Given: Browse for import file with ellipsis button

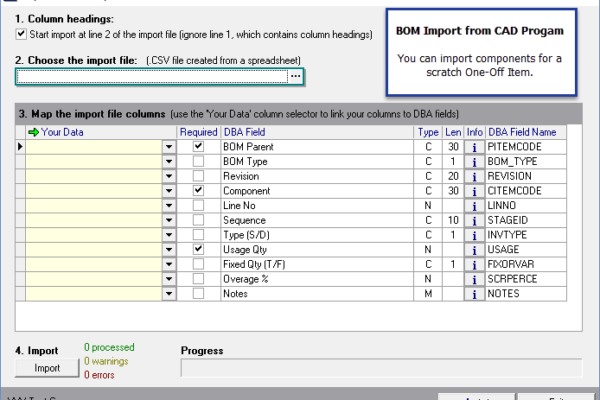Looking at the screenshot, I should click(x=295, y=76).
